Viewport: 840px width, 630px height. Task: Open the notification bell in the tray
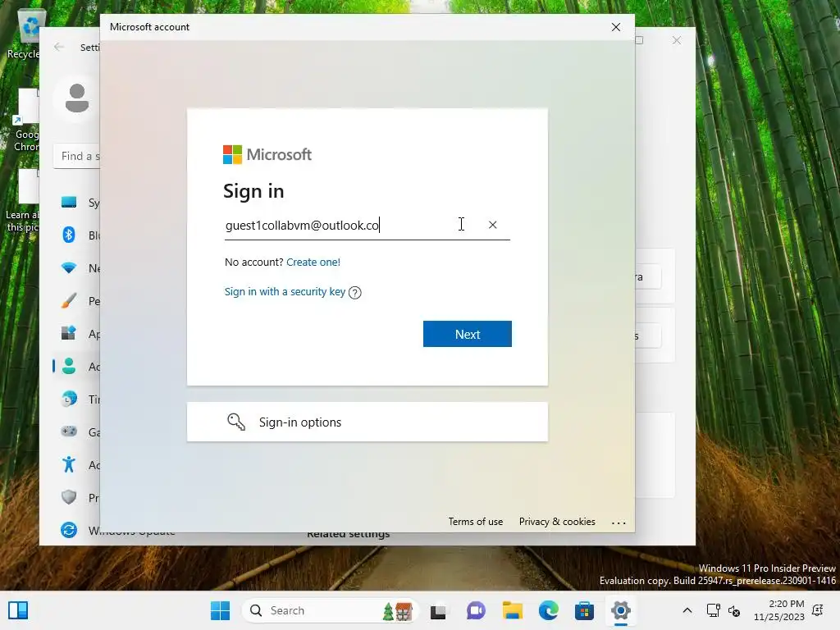(x=818, y=610)
